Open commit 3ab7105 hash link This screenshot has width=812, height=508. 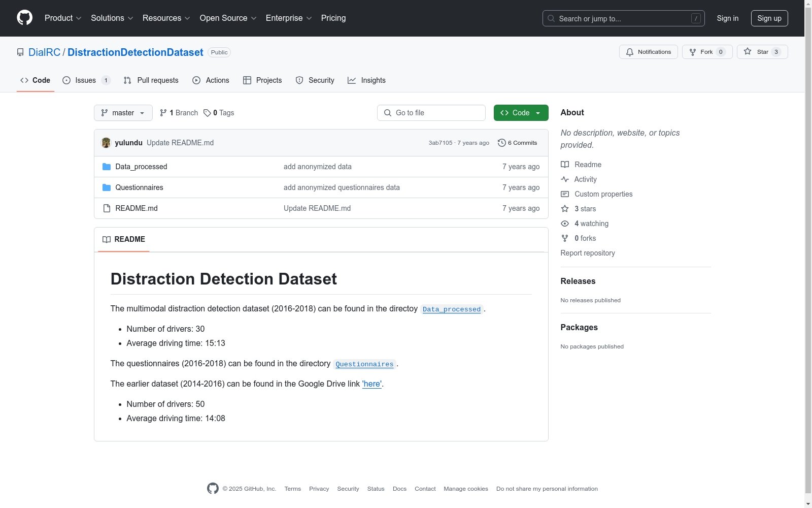tap(441, 143)
